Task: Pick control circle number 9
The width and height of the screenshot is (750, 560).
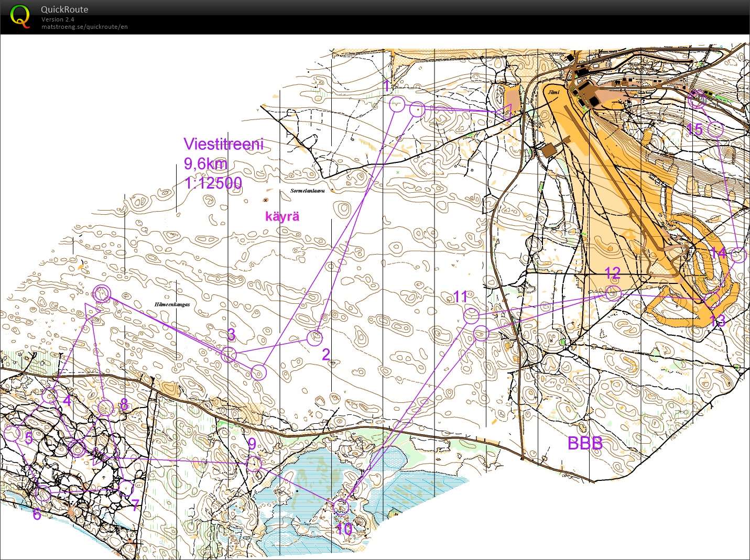Action: coord(254,464)
